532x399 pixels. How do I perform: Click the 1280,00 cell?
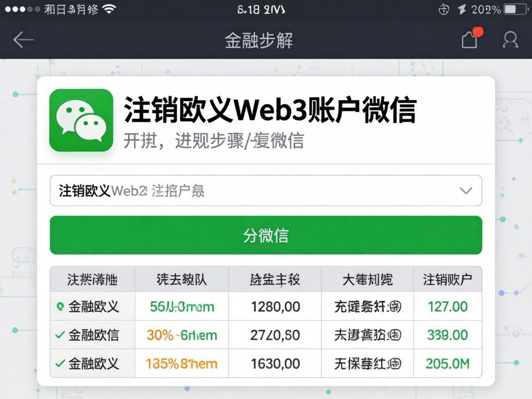(275, 307)
